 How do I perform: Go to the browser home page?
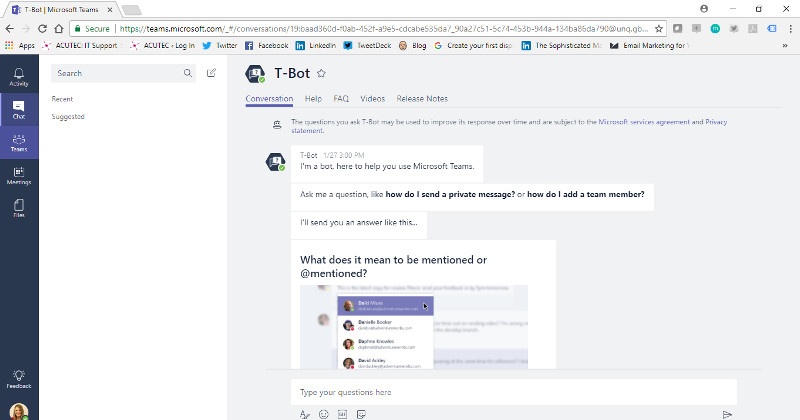point(59,29)
